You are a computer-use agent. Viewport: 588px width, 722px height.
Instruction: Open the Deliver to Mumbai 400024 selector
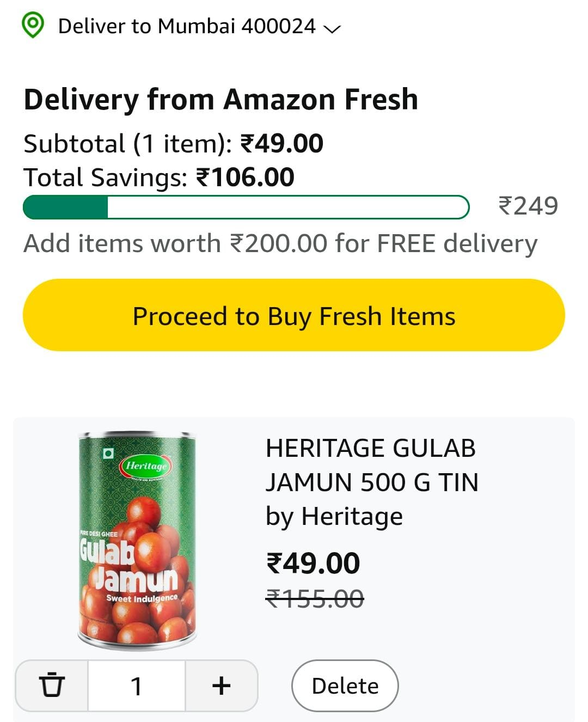[x=187, y=26]
